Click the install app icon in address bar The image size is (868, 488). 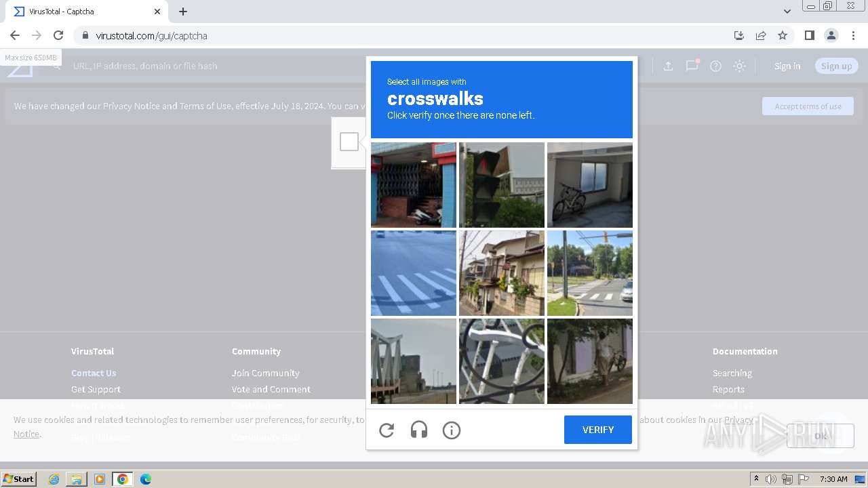(739, 35)
